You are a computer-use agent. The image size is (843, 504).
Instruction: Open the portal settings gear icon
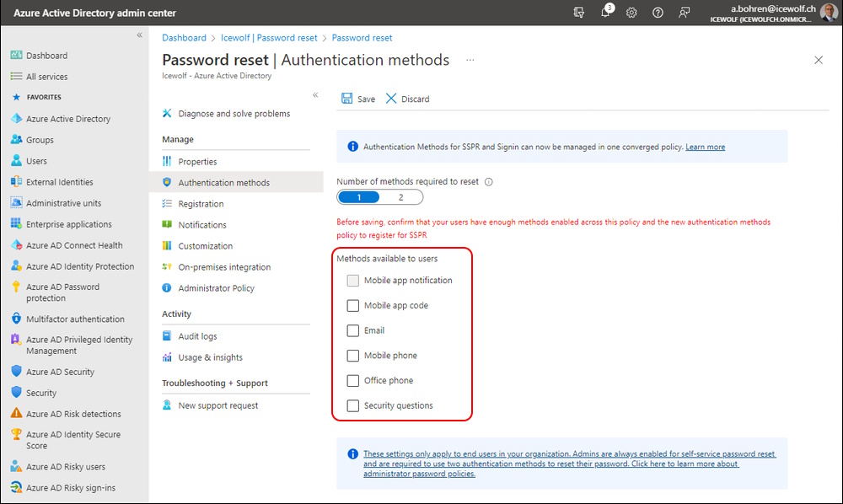point(631,13)
